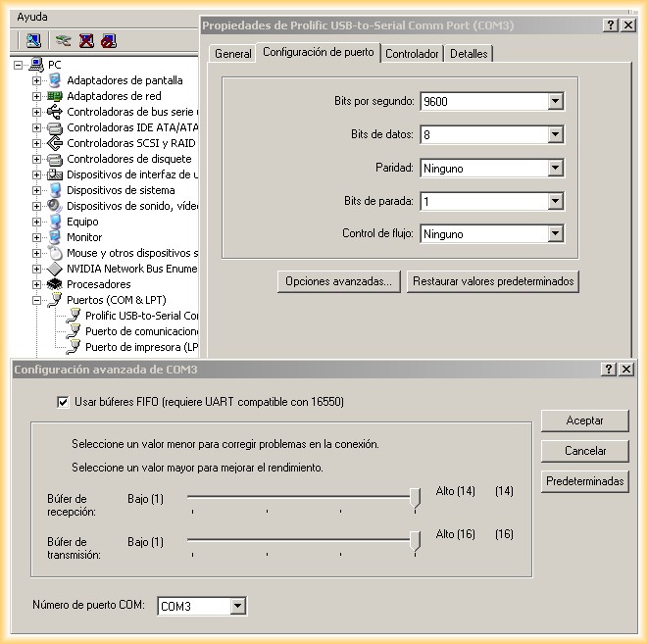Image resolution: width=648 pixels, height=644 pixels.
Task: Collapse the Puertos (COM & LPT) node
Action: [36, 300]
